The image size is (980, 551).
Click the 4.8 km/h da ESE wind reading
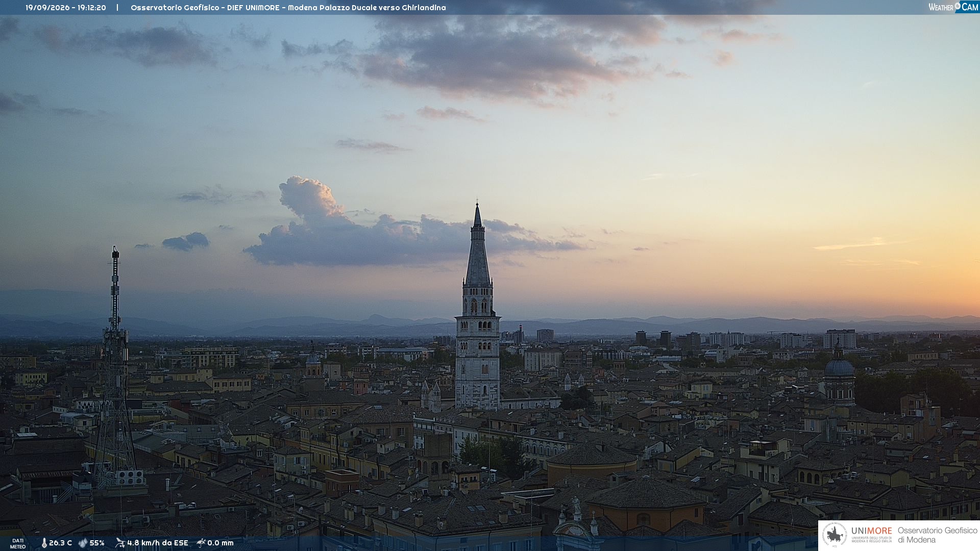point(158,543)
